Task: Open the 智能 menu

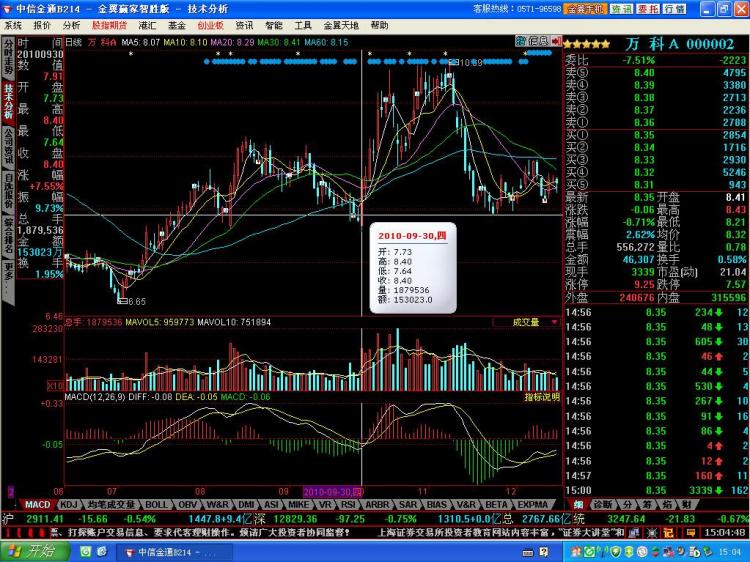Action: click(x=274, y=25)
